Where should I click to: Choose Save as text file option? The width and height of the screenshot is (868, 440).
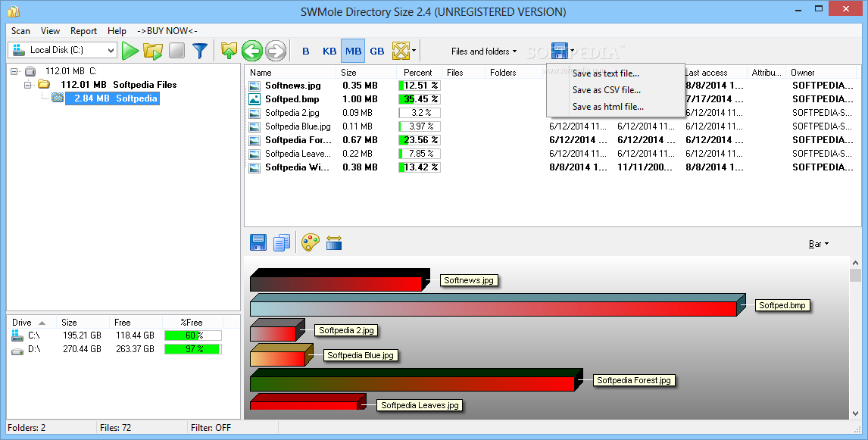(x=616, y=73)
